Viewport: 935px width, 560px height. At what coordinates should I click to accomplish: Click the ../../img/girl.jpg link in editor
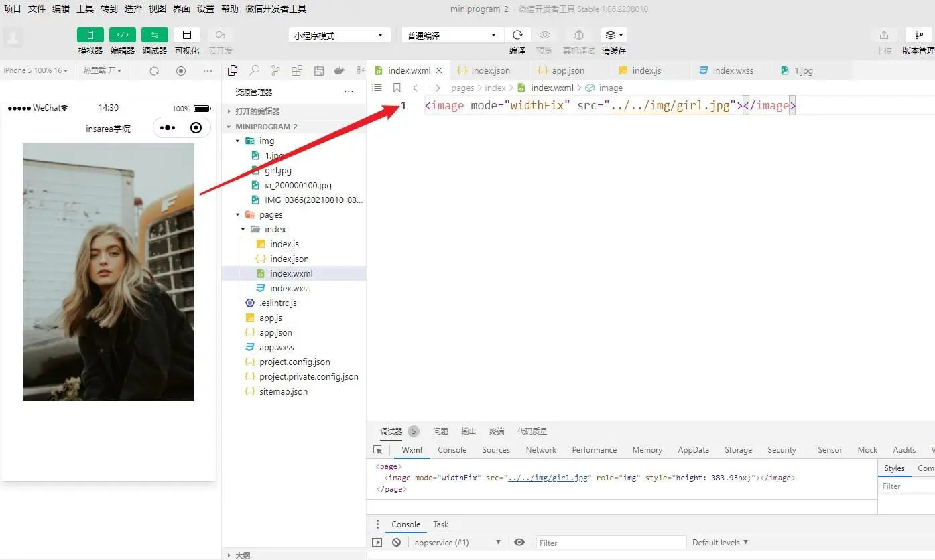(670, 106)
